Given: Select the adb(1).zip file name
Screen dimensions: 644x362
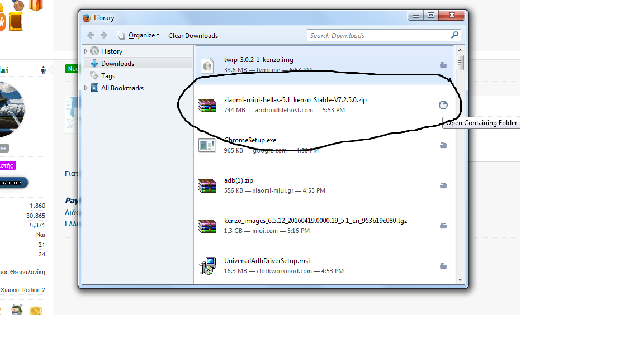Looking at the screenshot, I should (x=239, y=180).
